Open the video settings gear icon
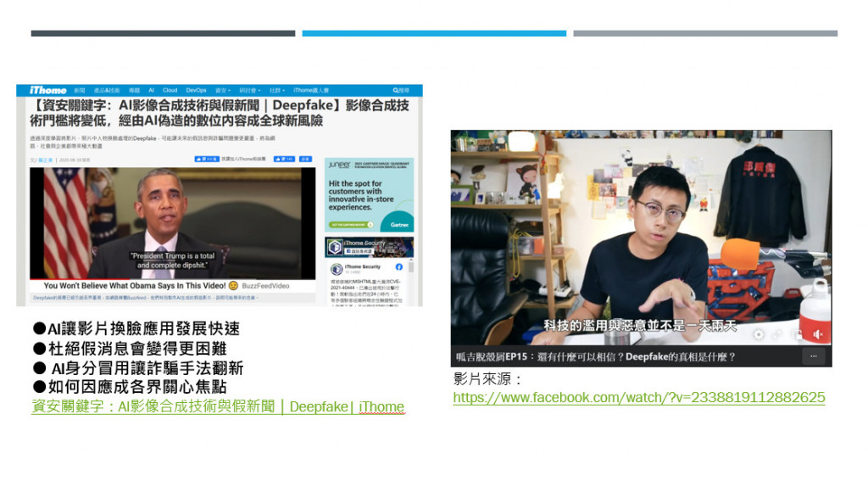This screenshot has height=487, width=868. tap(759, 334)
